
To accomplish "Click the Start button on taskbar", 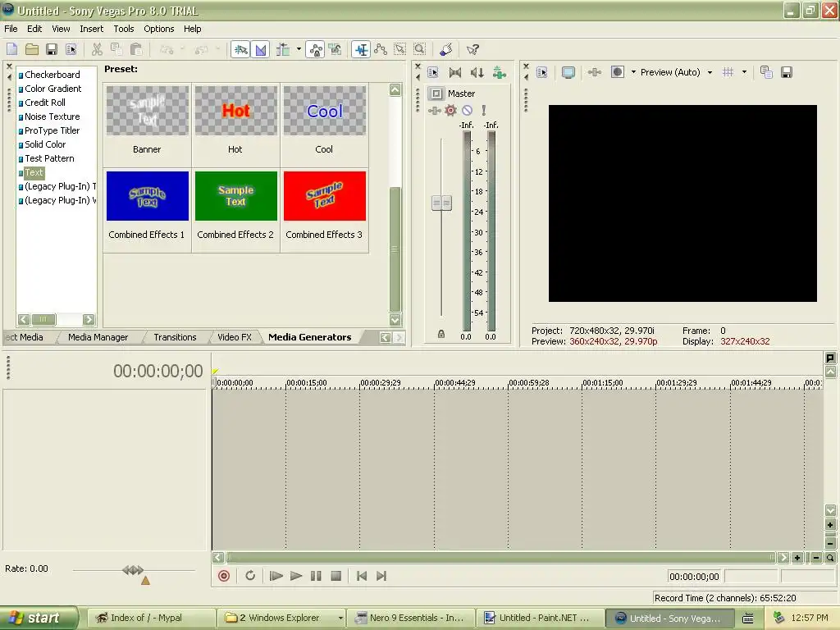I will (x=39, y=618).
